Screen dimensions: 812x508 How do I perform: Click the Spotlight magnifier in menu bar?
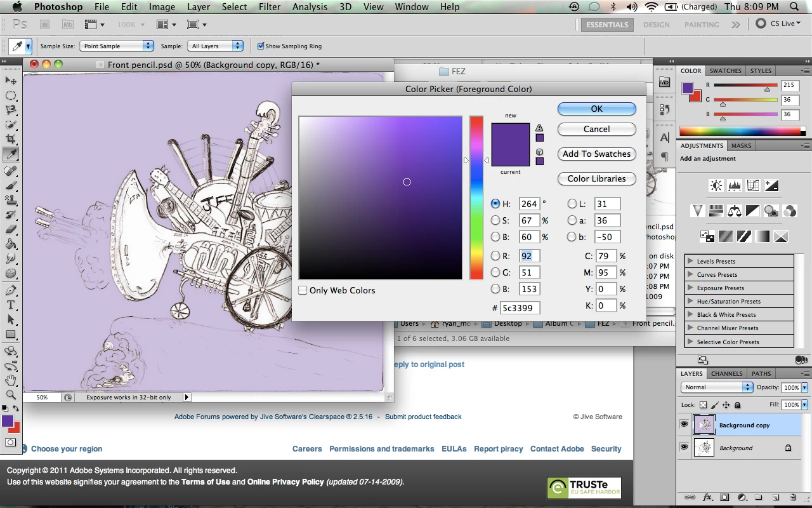tap(795, 7)
